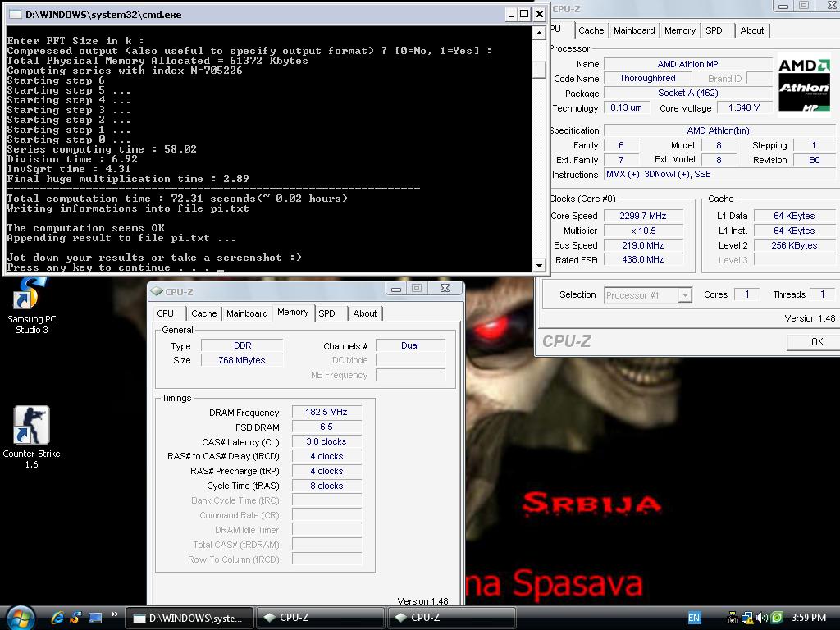Expand the Quick Launch overflow chevron
Image resolution: width=840 pixels, height=630 pixels.
click(x=114, y=614)
